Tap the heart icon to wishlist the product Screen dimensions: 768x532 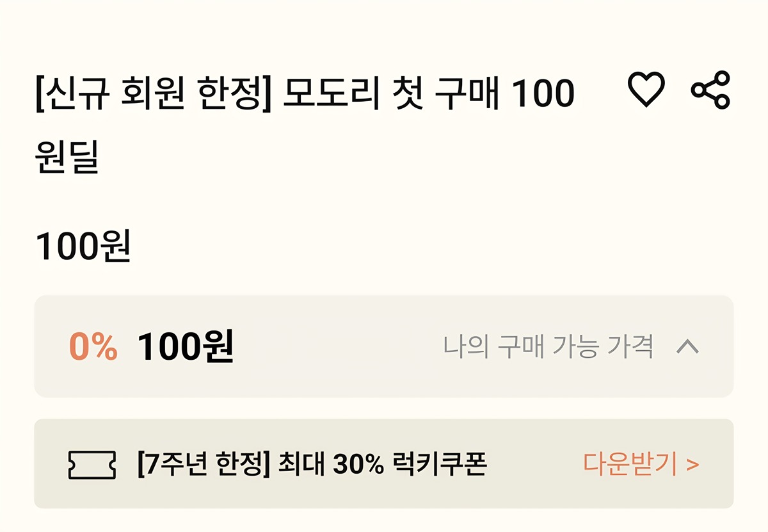646,90
